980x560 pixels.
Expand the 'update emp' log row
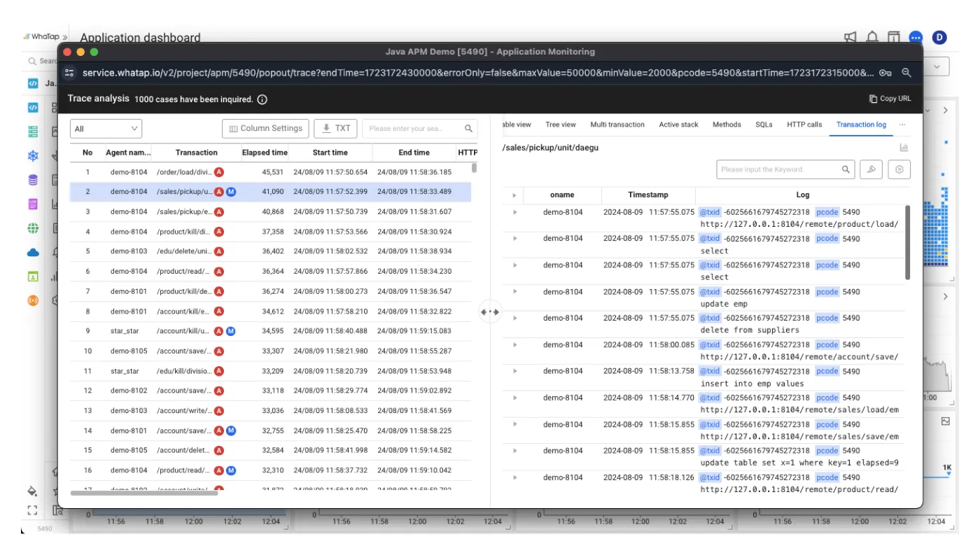click(x=514, y=292)
